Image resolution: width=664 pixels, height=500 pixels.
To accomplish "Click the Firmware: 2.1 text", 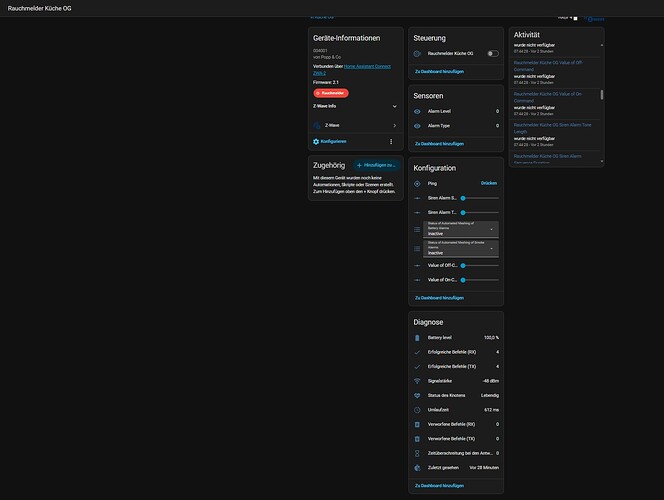I will pos(326,83).
